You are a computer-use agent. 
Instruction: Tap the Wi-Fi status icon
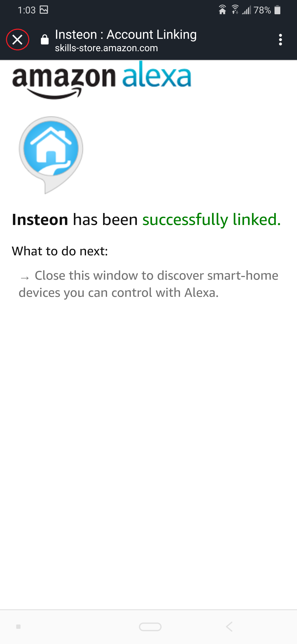[x=235, y=10]
